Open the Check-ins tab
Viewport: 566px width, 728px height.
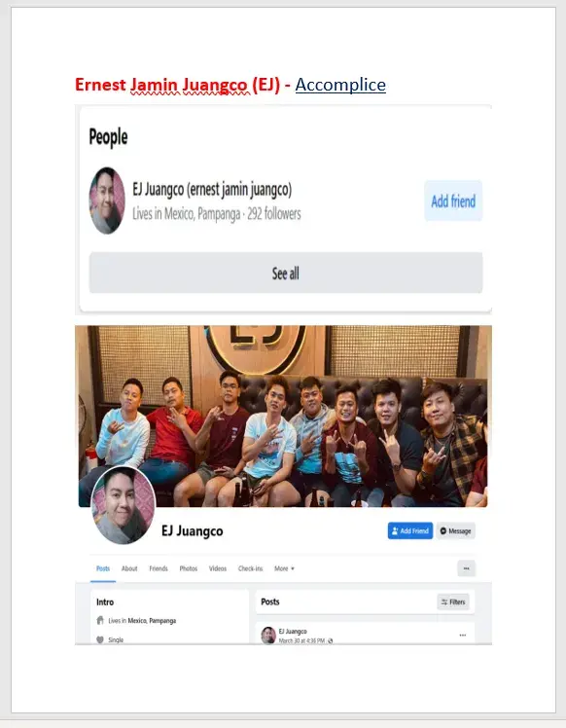pyautogui.click(x=251, y=568)
